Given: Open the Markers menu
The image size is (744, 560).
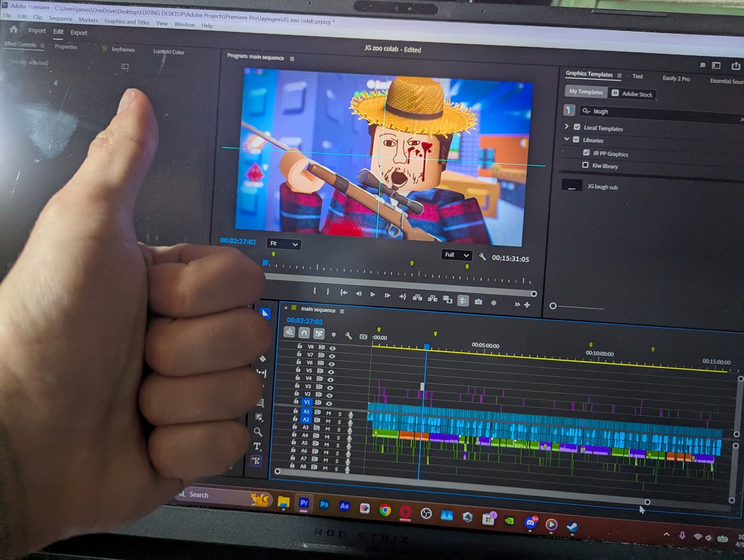Looking at the screenshot, I should 88,20.
